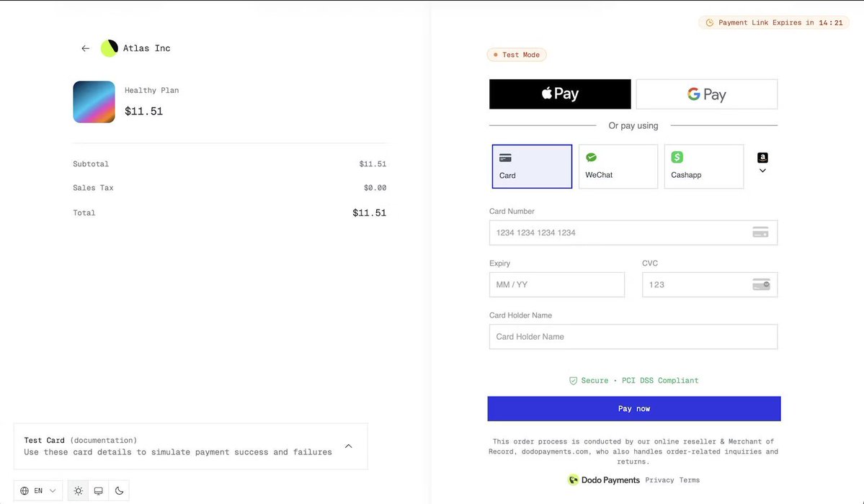Click the CVC card icon
Image resolution: width=864 pixels, height=504 pixels.
click(761, 285)
